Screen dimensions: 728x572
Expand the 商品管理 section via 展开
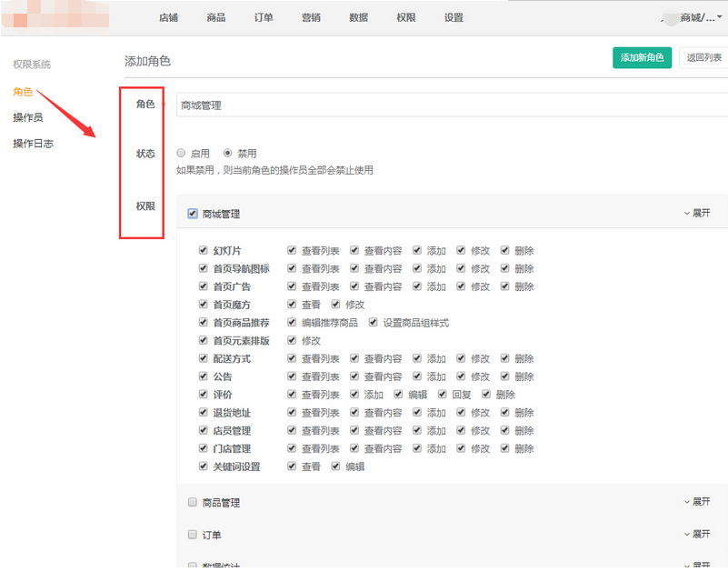pyautogui.click(x=697, y=502)
